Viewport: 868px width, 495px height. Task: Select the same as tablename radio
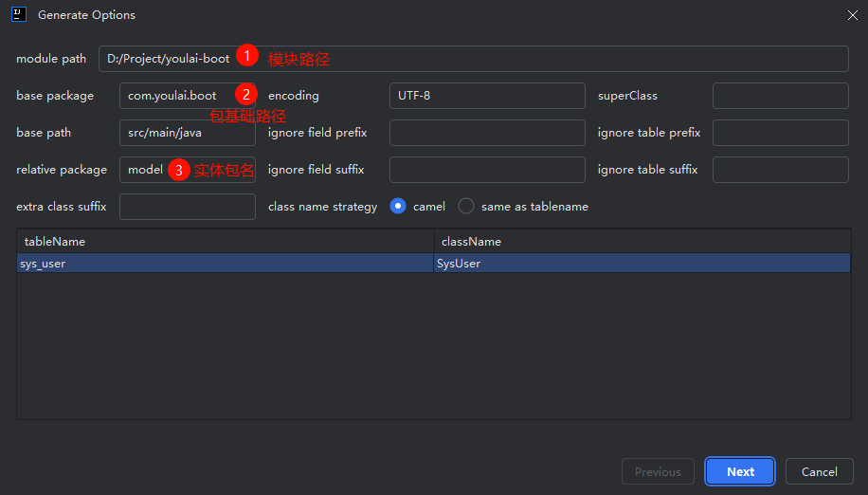click(x=466, y=206)
